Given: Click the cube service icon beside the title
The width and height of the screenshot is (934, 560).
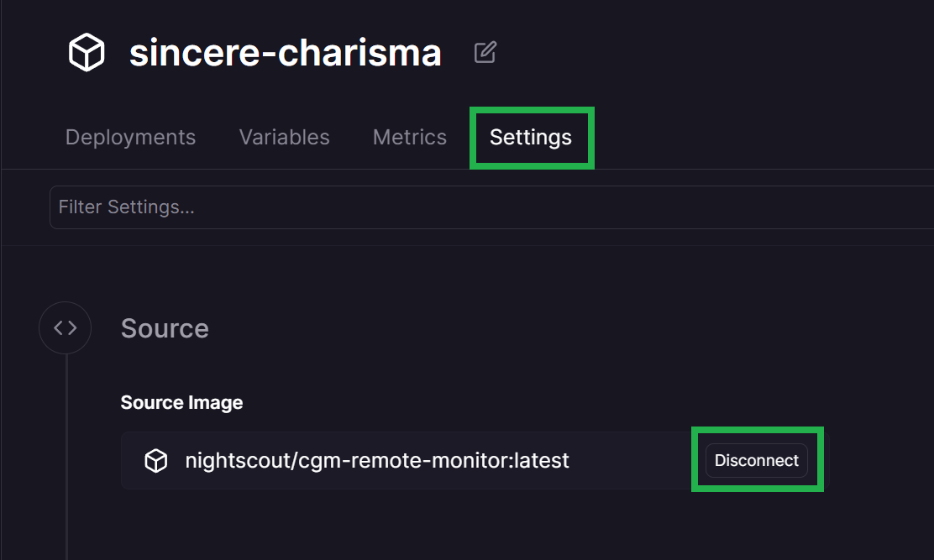Looking at the screenshot, I should [87, 52].
